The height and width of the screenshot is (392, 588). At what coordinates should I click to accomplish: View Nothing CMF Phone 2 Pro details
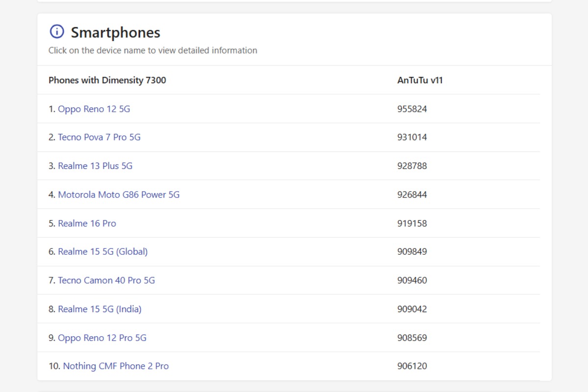pyautogui.click(x=116, y=366)
